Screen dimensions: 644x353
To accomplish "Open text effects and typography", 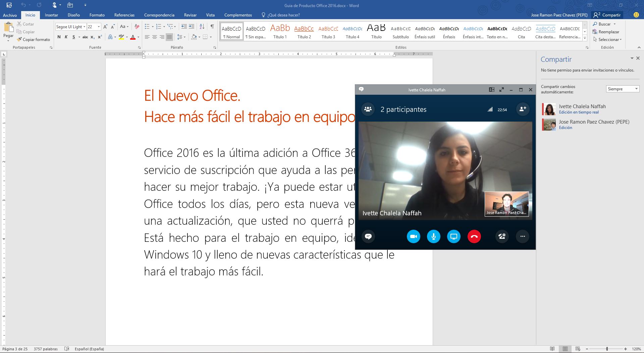I will click(x=110, y=37).
